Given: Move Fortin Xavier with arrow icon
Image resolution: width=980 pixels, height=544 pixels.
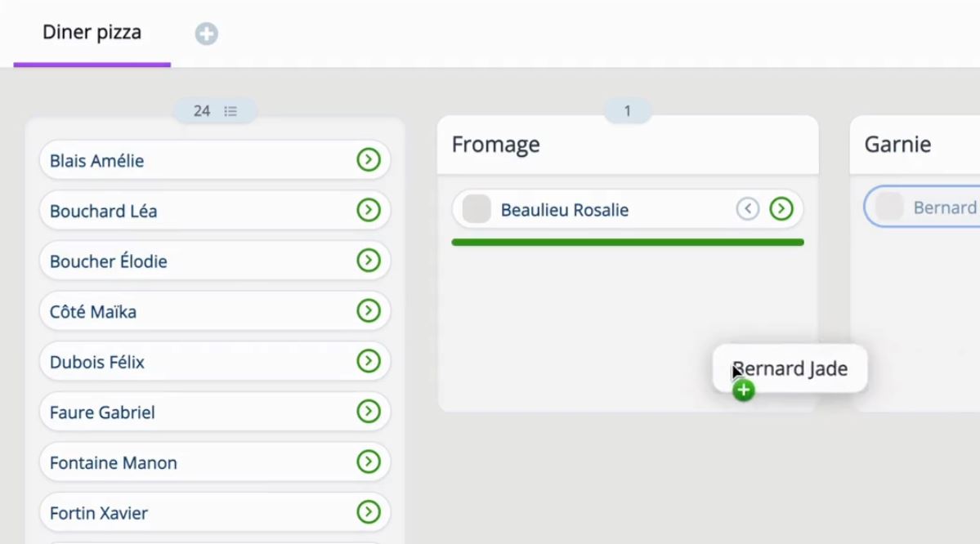Looking at the screenshot, I should (x=369, y=512).
